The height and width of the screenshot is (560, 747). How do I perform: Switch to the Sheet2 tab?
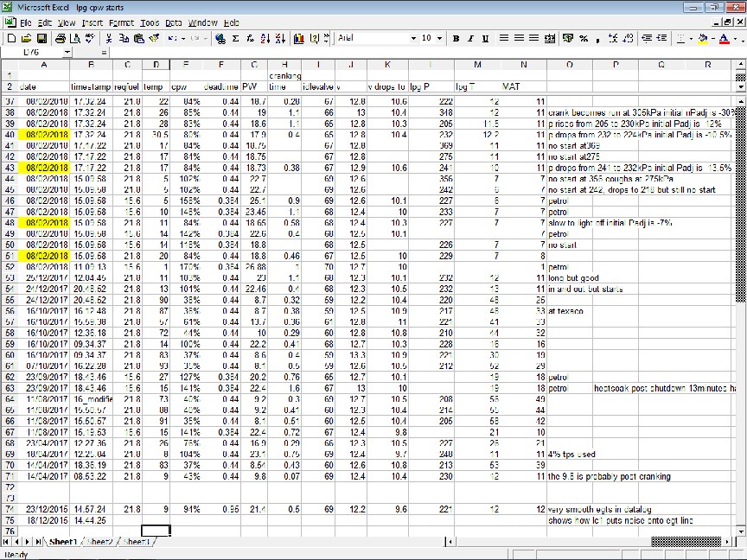coord(99,542)
